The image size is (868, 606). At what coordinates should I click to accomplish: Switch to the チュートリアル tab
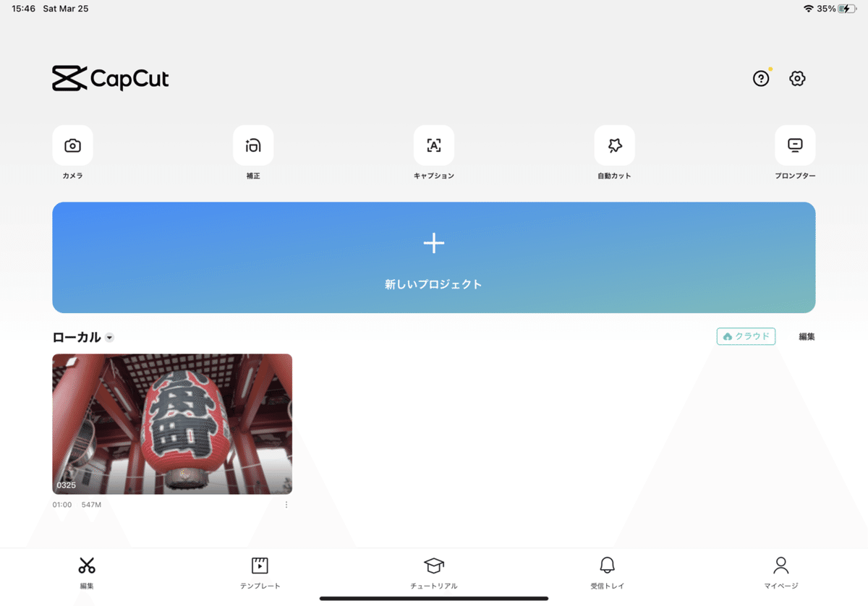point(434,573)
